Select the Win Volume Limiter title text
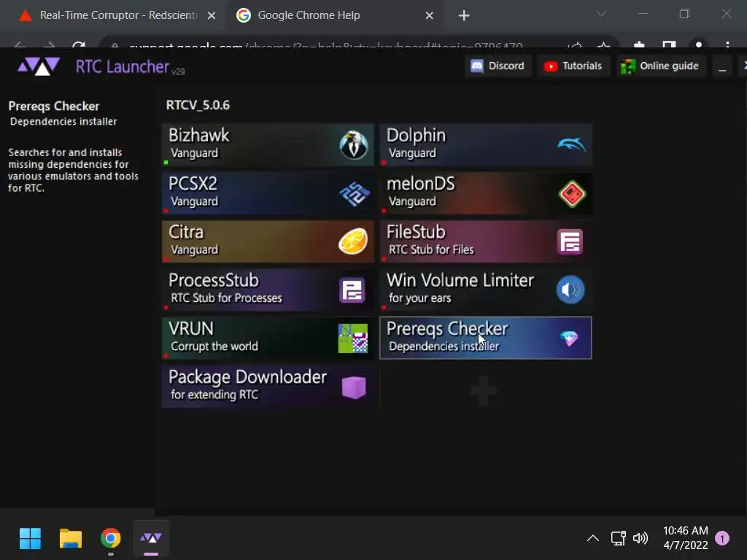This screenshot has width=747, height=560. 460,280
